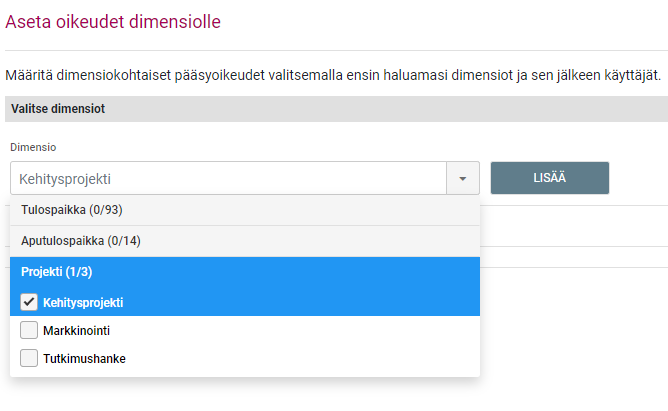
Task: Click the Dimensio field label
Action: 33,147
